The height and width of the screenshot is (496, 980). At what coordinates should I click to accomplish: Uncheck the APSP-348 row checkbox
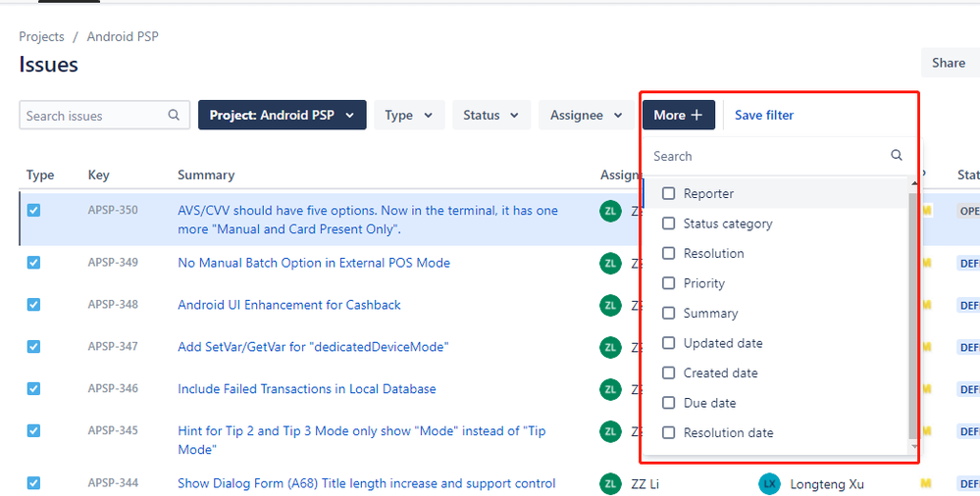[33, 304]
